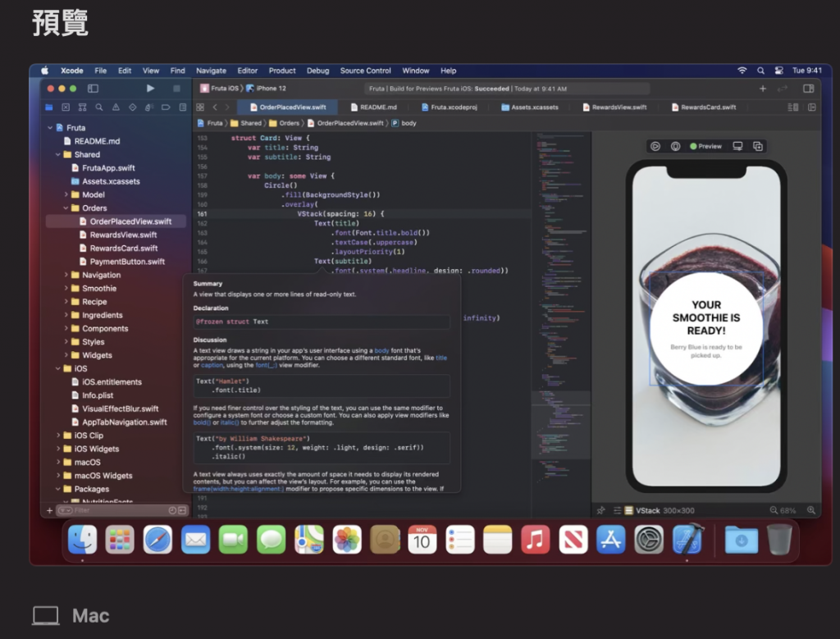This screenshot has height=639, width=840.
Task: Open the debug navigator
Action: coord(149,107)
